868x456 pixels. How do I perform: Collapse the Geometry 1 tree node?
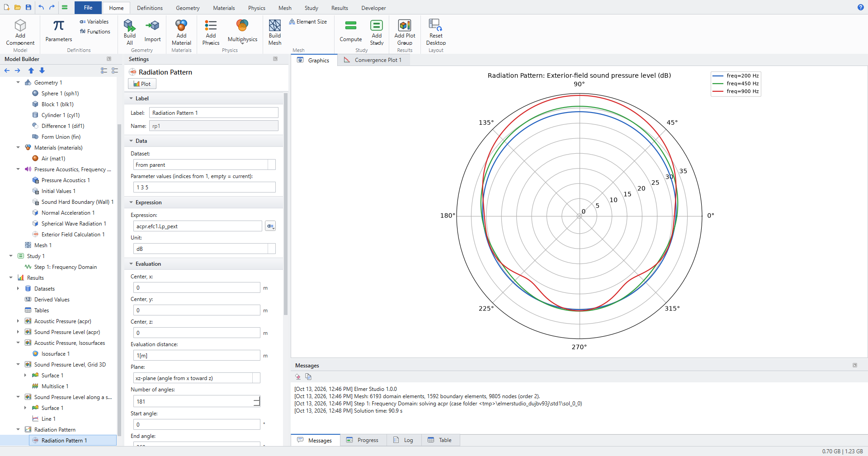18,82
